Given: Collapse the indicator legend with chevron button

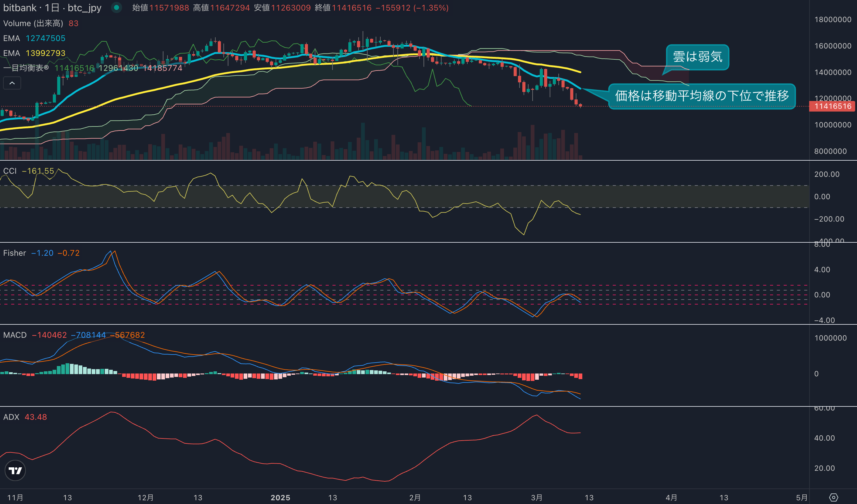Looking at the screenshot, I should point(12,83).
